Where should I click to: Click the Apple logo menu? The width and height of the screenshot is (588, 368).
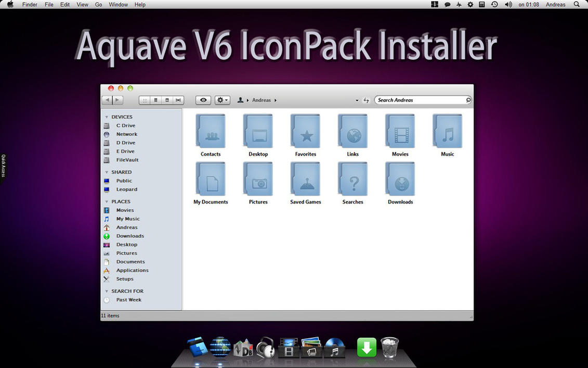tap(10, 5)
